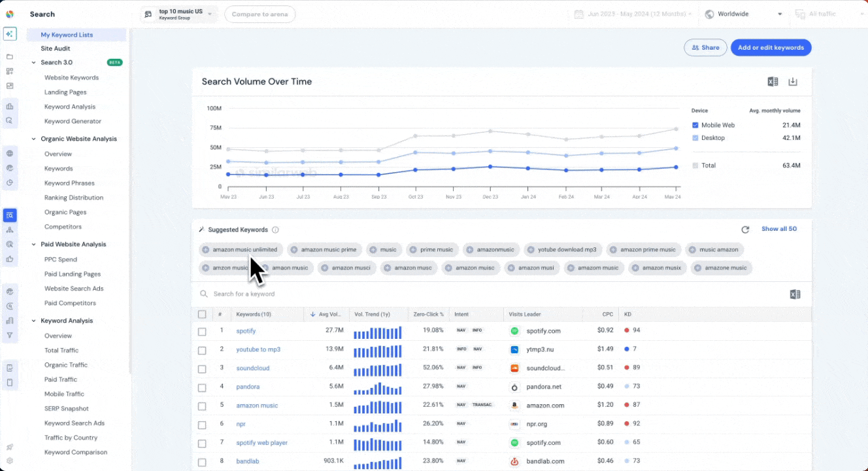Screen dimensions: 868x471
Task: Click the download icon beside the chart's Excel icon
Action: pos(793,81)
